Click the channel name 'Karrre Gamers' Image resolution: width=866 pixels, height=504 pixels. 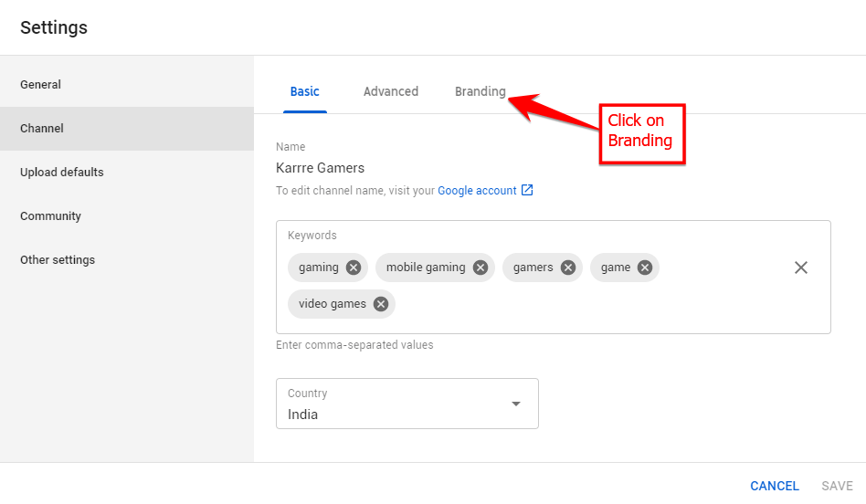(321, 168)
